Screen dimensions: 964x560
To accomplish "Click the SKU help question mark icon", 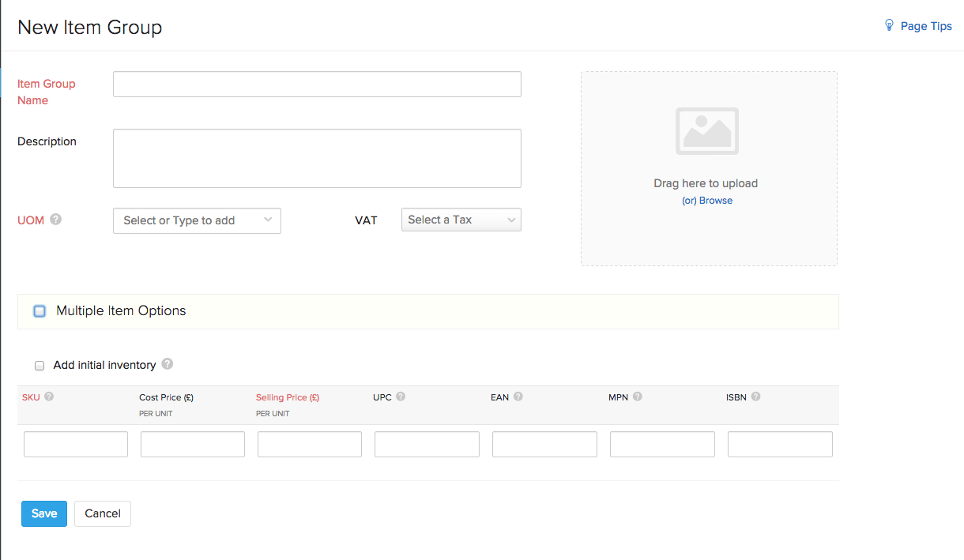I will pos(49,397).
